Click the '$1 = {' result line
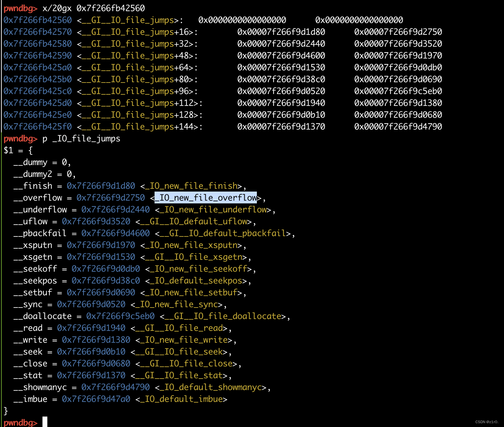The height and width of the screenshot is (427, 504). (x=18, y=150)
